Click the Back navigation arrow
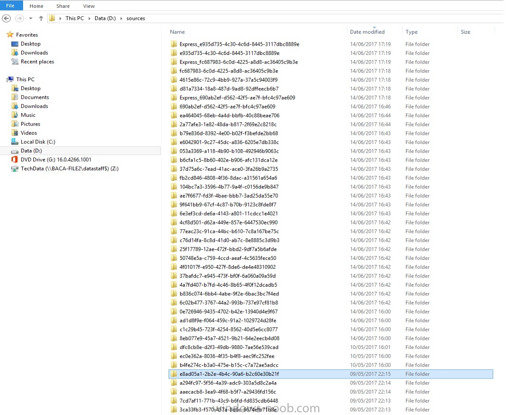This screenshot has width=532, height=415. pos(6,18)
